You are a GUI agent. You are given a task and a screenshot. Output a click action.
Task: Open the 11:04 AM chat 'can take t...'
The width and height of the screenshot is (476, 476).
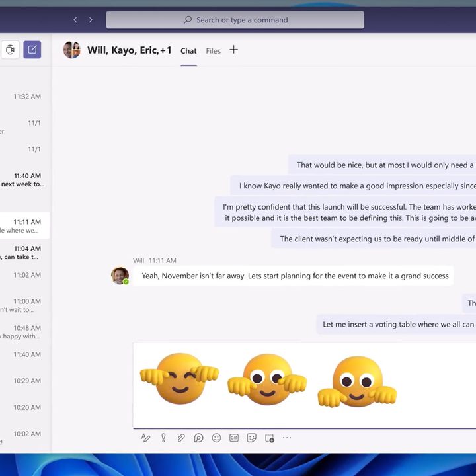click(x=25, y=253)
